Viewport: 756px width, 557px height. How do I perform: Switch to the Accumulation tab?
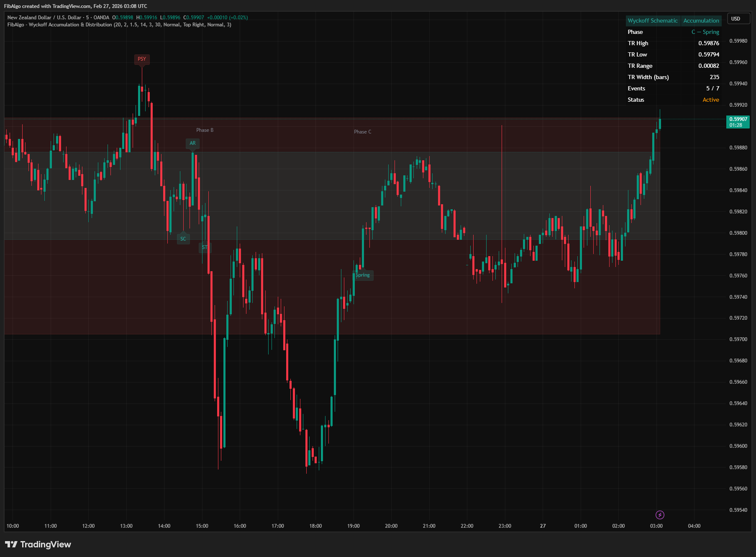(x=701, y=20)
